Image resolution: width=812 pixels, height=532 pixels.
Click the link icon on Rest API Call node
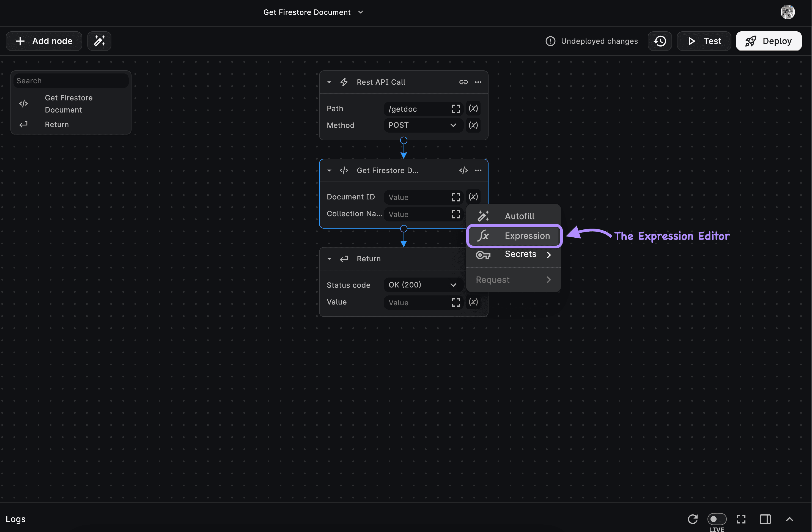tap(463, 82)
